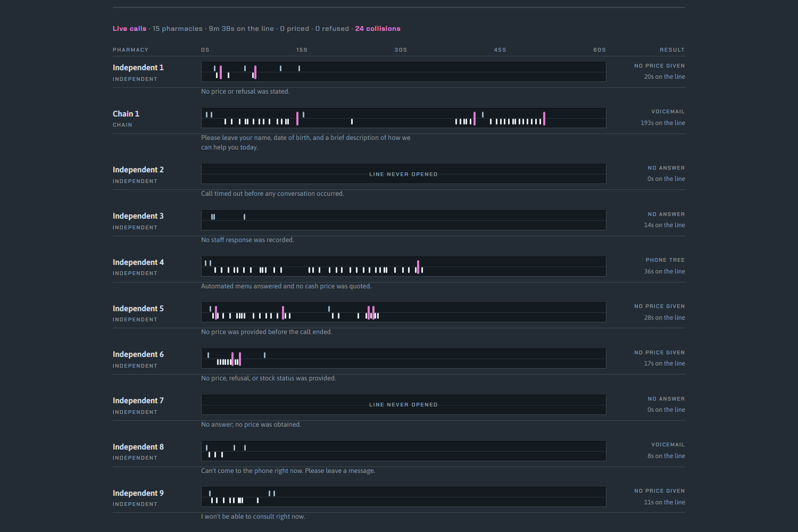
Task: Click '17s on the line' for Independent 6
Action: tap(664, 363)
